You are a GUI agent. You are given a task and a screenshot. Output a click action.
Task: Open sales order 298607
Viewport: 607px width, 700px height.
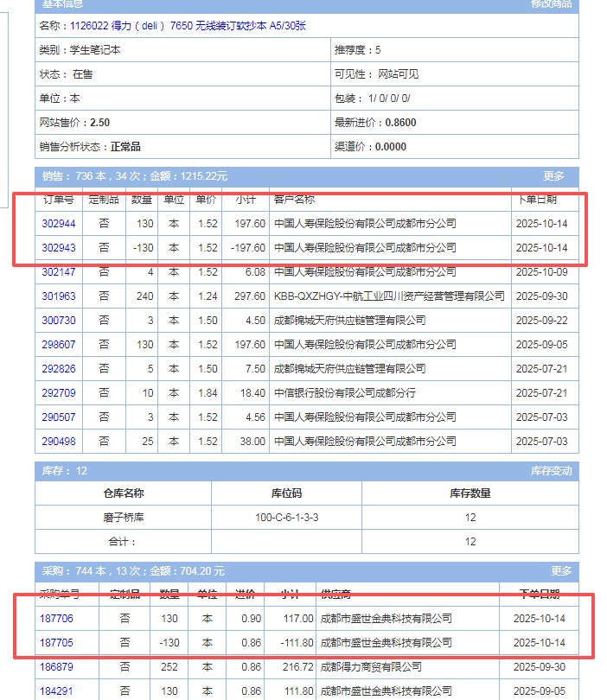[x=59, y=345]
